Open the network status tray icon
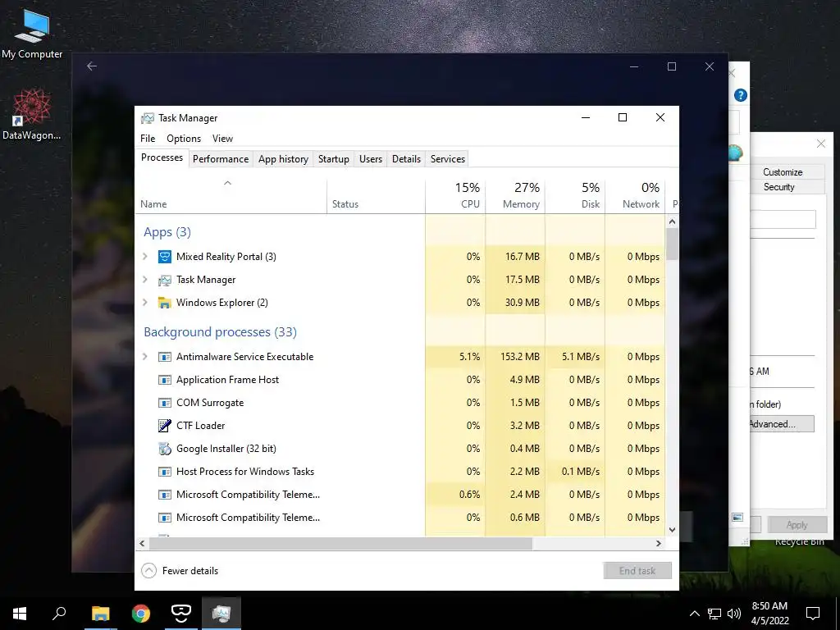Screen dimensions: 840x630 tap(714, 614)
